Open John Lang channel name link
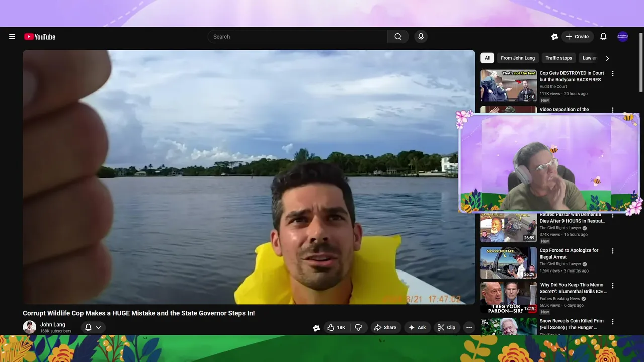The image size is (644, 362). (53, 325)
